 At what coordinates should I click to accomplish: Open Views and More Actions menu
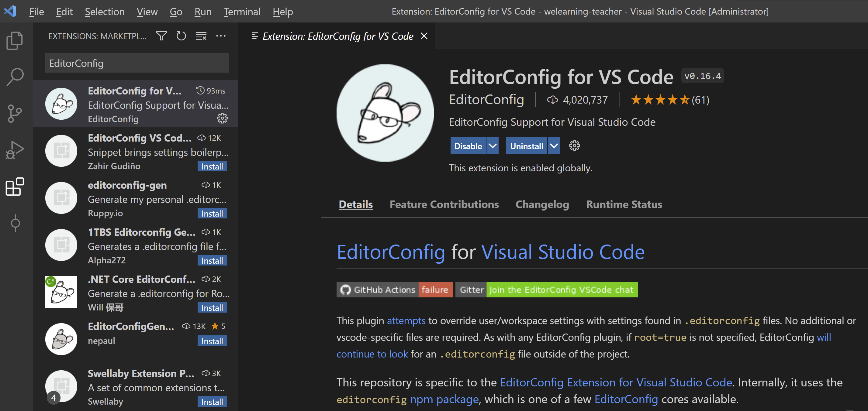221,36
